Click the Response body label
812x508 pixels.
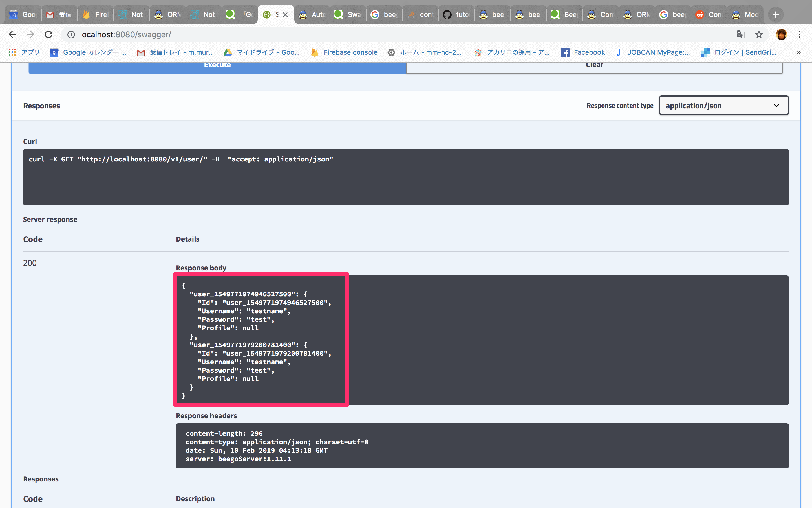[201, 268]
